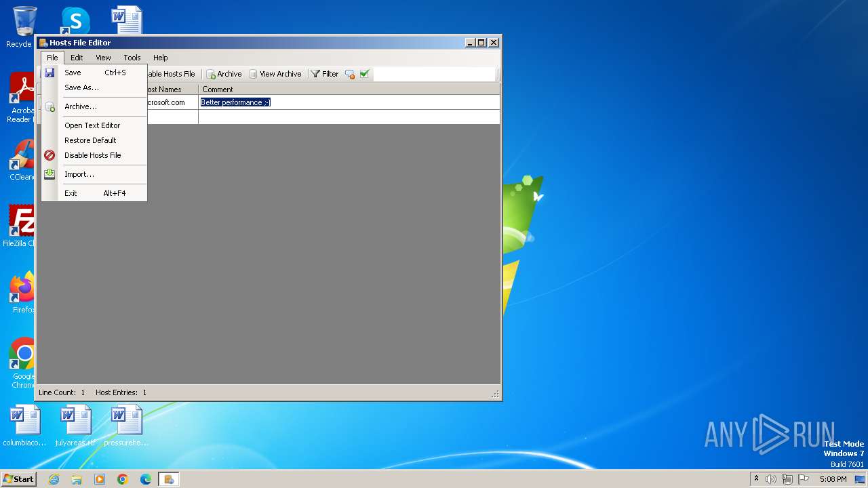This screenshot has height=488, width=868.
Task: Click the Hosts File toolbar button
Action: pyautogui.click(x=172, y=74)
